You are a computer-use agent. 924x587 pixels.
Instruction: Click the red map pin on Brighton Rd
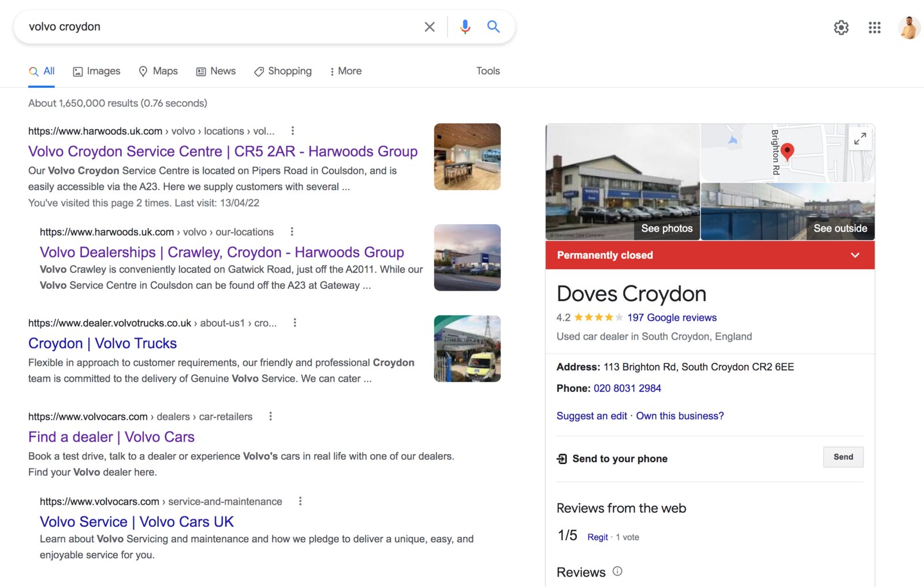click(x=787, y=152)
